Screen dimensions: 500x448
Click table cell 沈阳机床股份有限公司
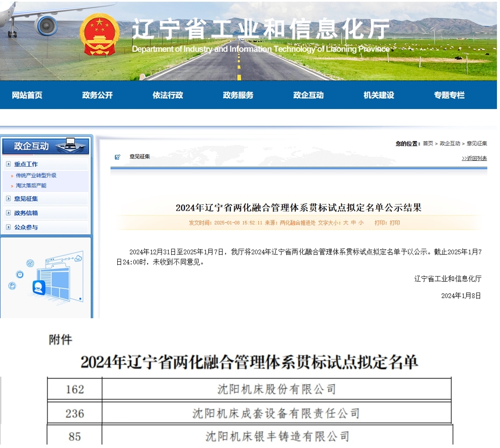[276, 389]
